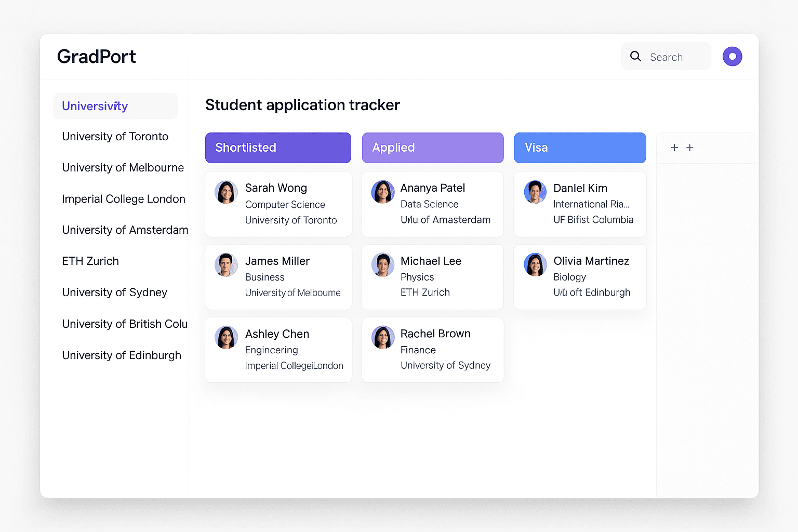
Task: Select the Universivity sidebar heading
Action: point(115,106)
